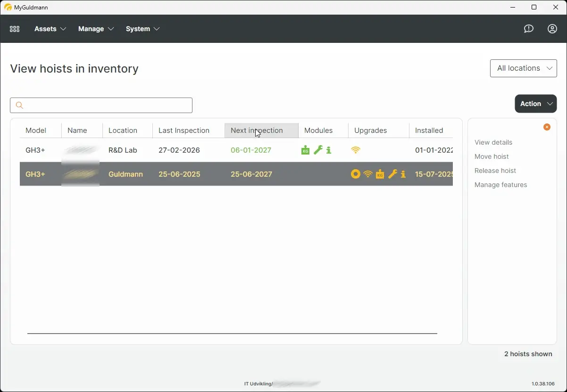Sort by the Last Inspection column header
The width and height of the screenshot is (567, 392).
click(184, 131)
